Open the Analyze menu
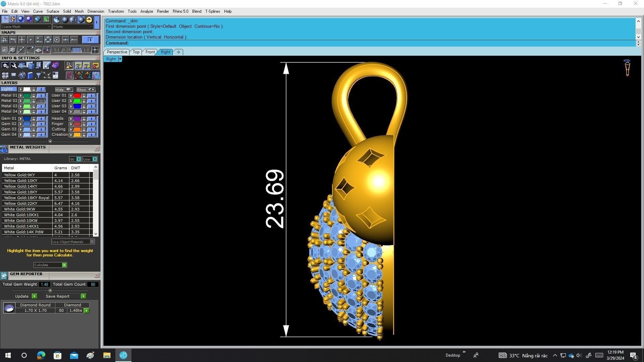 click(x=147, y=11)
